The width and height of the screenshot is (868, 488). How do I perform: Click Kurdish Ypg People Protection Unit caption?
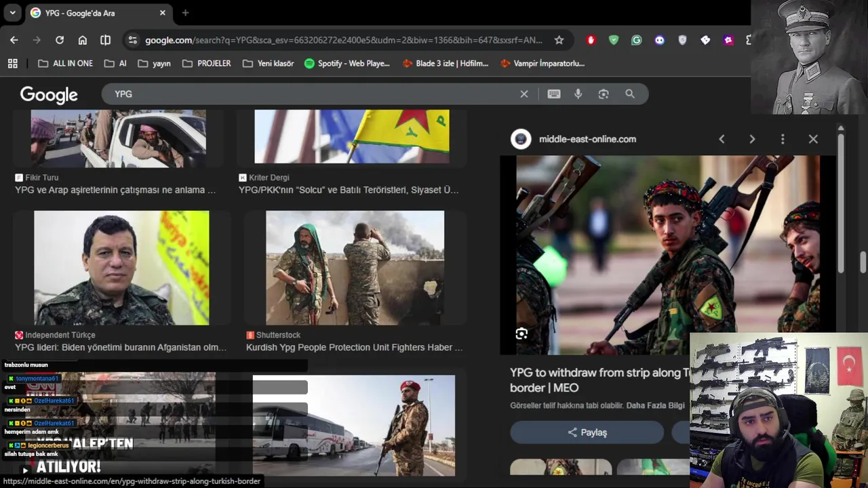pos(354,347)
